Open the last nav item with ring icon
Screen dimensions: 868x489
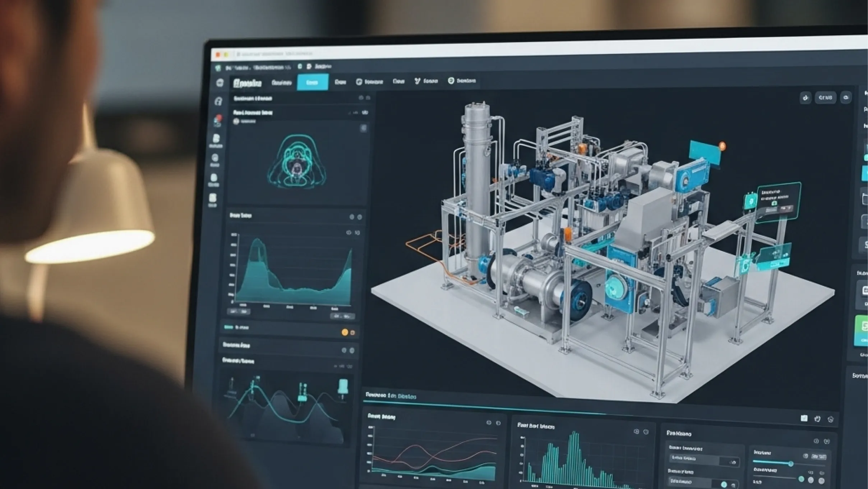462,81
